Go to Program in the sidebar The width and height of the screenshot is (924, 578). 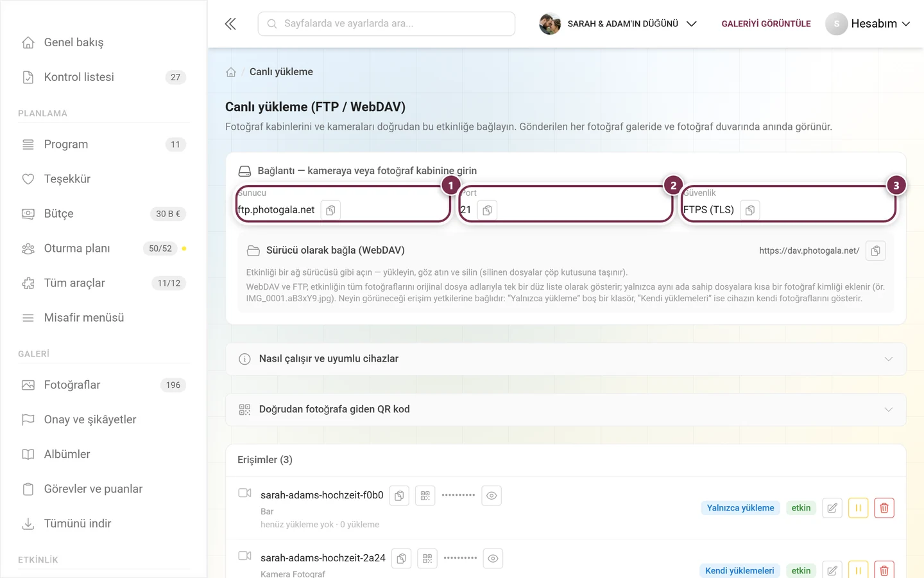point(103,144)
